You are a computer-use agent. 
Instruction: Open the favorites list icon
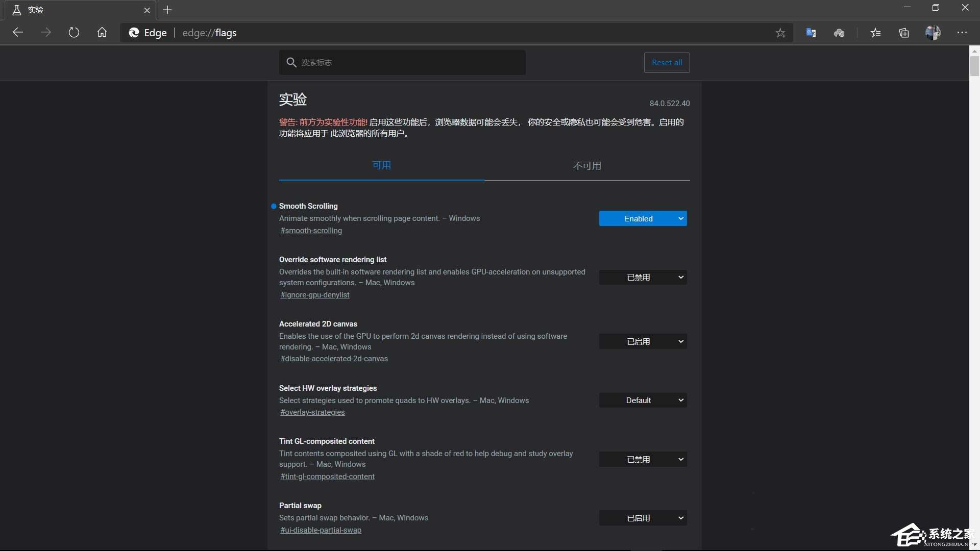tap(875, 33)
